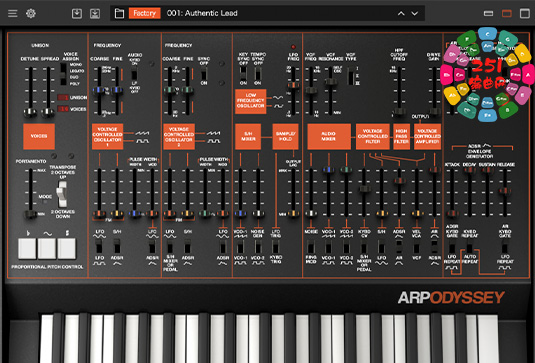Switch to the smallest view size icon
535x363 pixels.
tap(488, 13)
